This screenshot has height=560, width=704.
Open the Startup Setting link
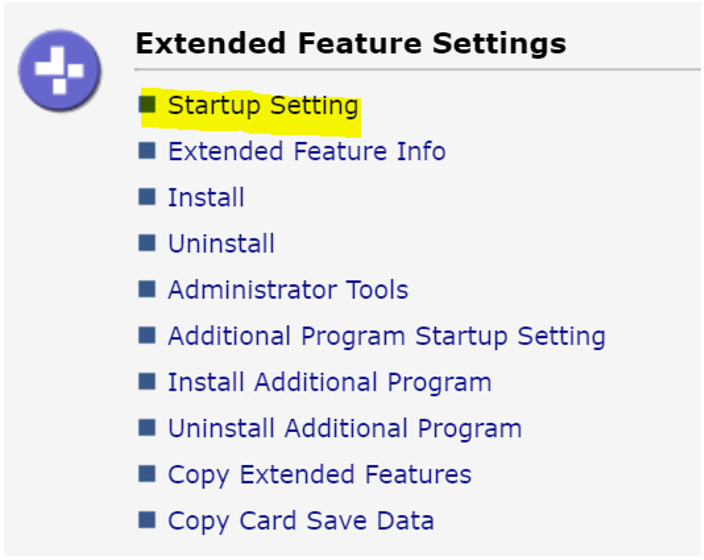[x=263, y=106]
